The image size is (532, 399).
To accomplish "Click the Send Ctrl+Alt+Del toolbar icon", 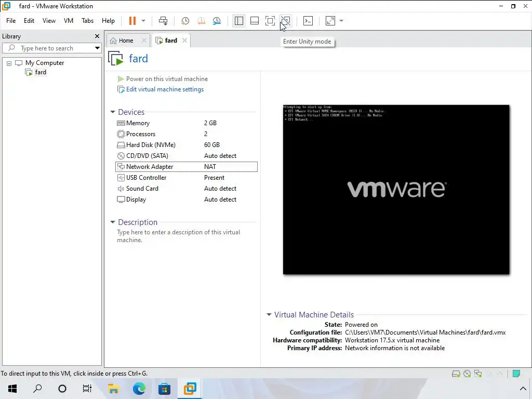I will coord(163,21).
